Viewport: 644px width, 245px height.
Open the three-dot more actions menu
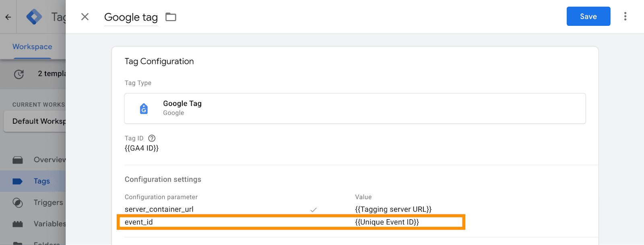pos(625,16)
